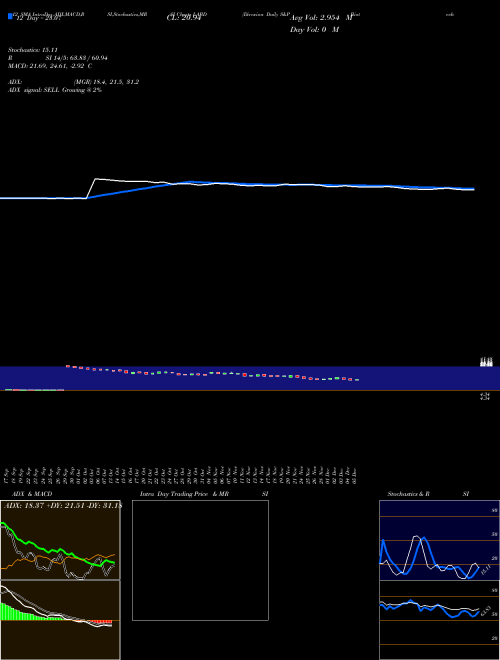The width and height of the screenshot is (500, 660).
Task: Open the ADX line chart panel
Action: point(60,540)
